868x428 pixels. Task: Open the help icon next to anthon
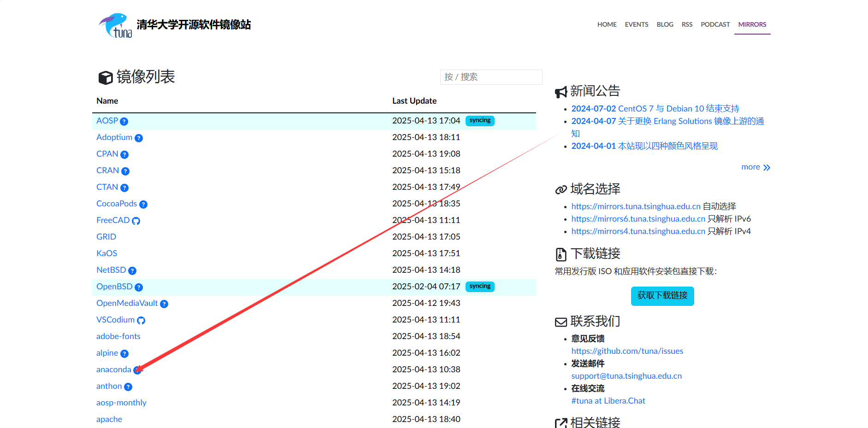pyautogui.click(x=128, y=387)
